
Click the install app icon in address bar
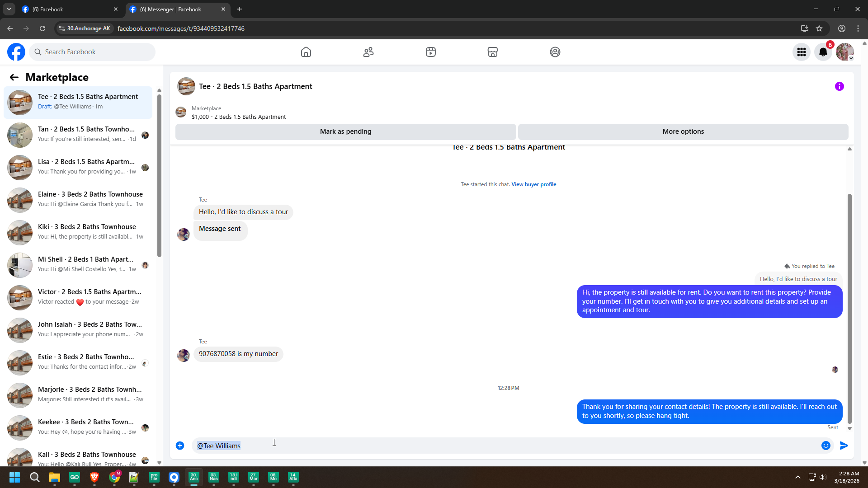point(805,28)
